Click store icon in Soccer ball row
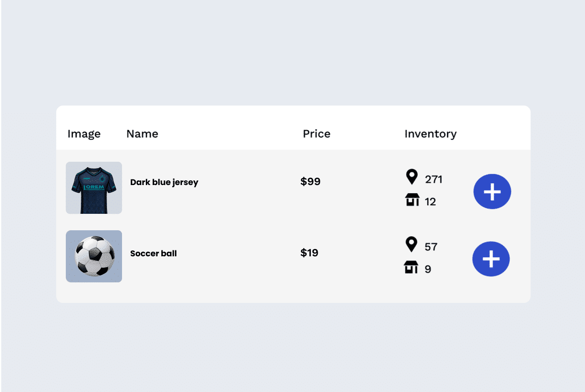The width and height of the screenshot is (585, 392). 411,267
